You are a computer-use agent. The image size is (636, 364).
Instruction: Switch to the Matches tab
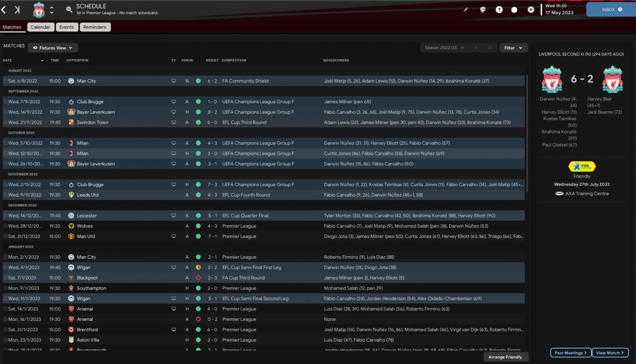click(12, 27)
